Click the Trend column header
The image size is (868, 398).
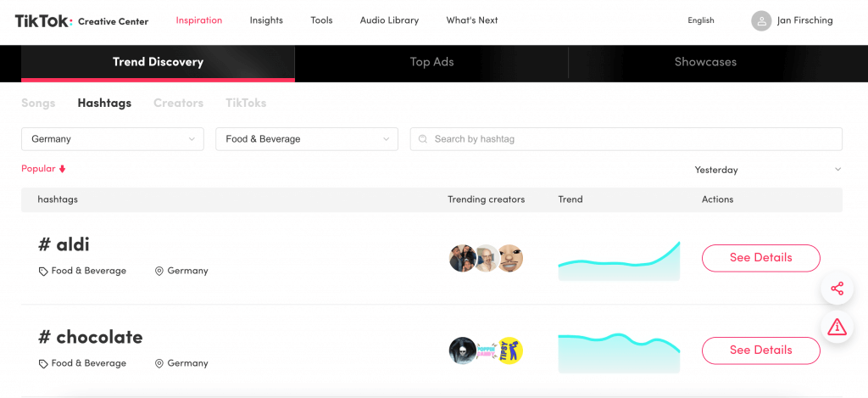click(x=570, y=199)
